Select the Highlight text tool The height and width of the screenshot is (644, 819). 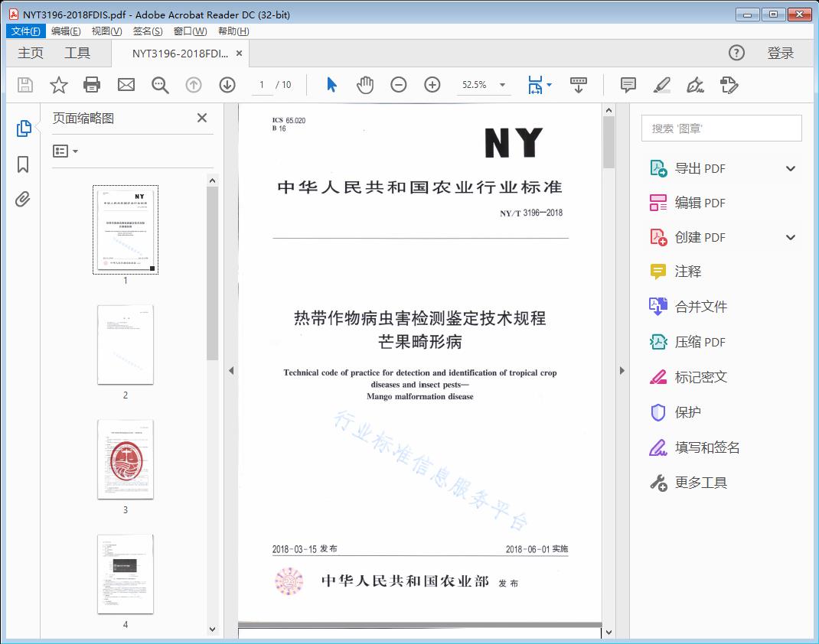point(661,86)
